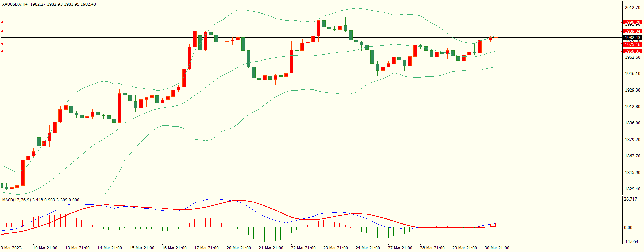Click the 1896.00 price axis label
Image resolution: width=644 pixels, height=252 pixels.
(x=632, y=123)
